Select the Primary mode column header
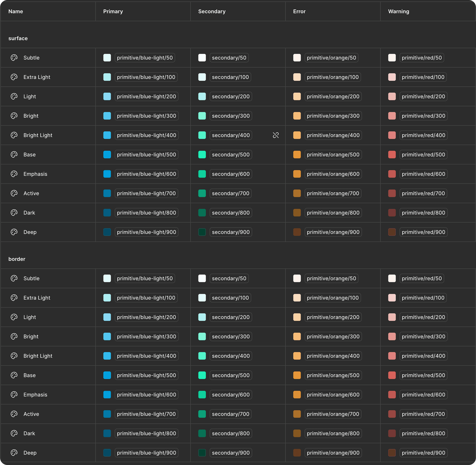Viewport: 476px width, 465px height. point(113,12)
